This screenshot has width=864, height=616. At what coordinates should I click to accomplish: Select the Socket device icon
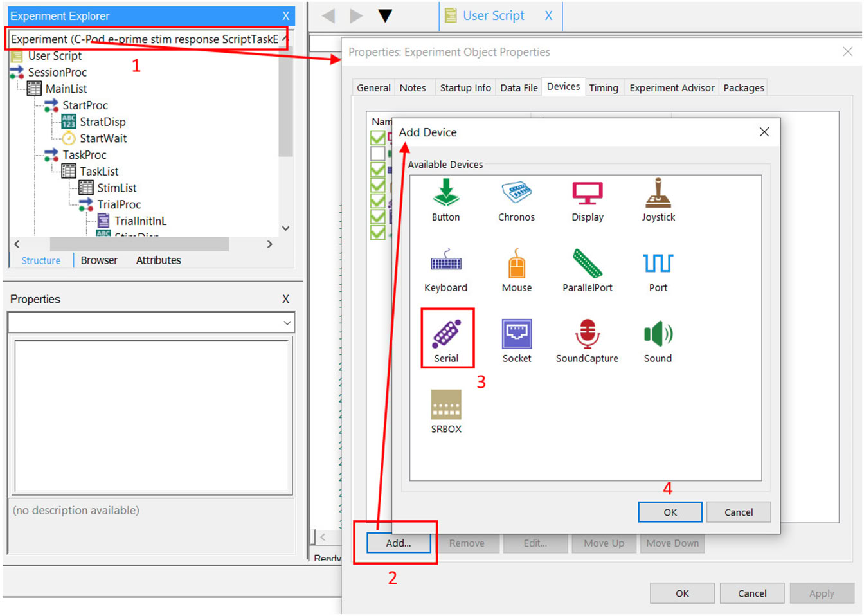pos(516,334)
